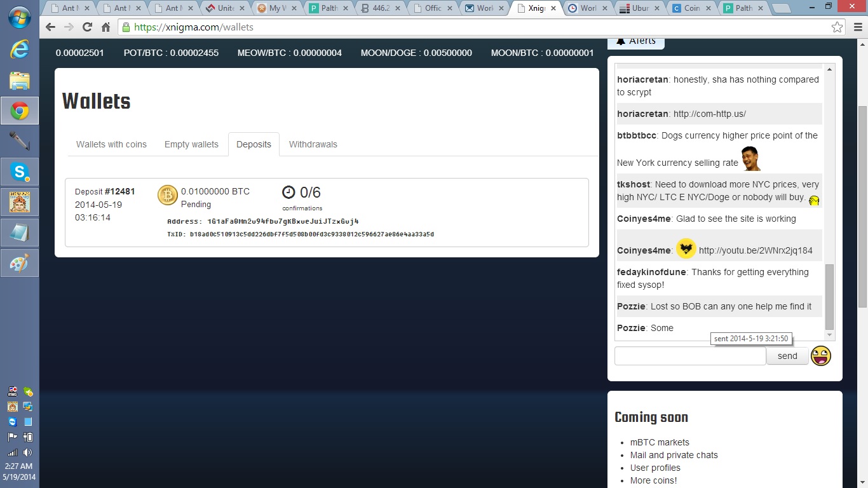The image size is (868, 488).
Task: Click the browser reload icon
Action: tap(87, 27)
